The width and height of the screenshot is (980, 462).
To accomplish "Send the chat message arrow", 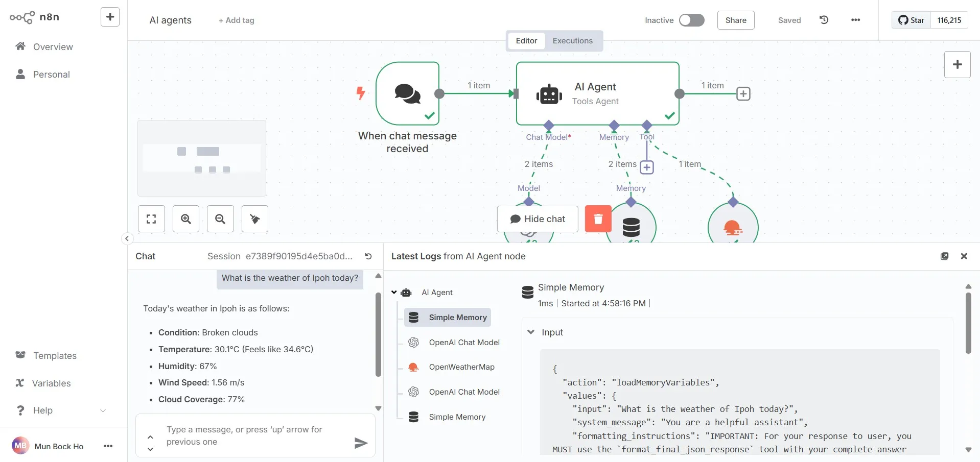I will (x=361, y=443).
